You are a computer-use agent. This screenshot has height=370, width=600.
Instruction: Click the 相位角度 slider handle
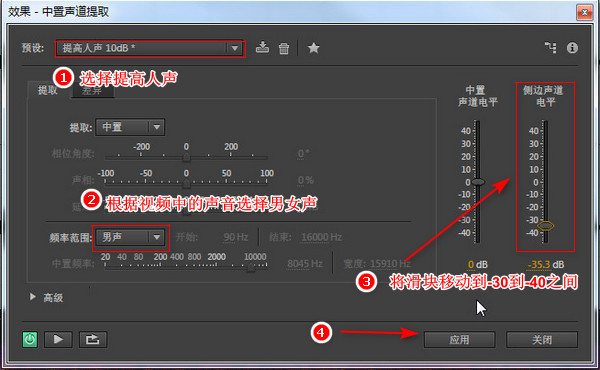(186, 158)
